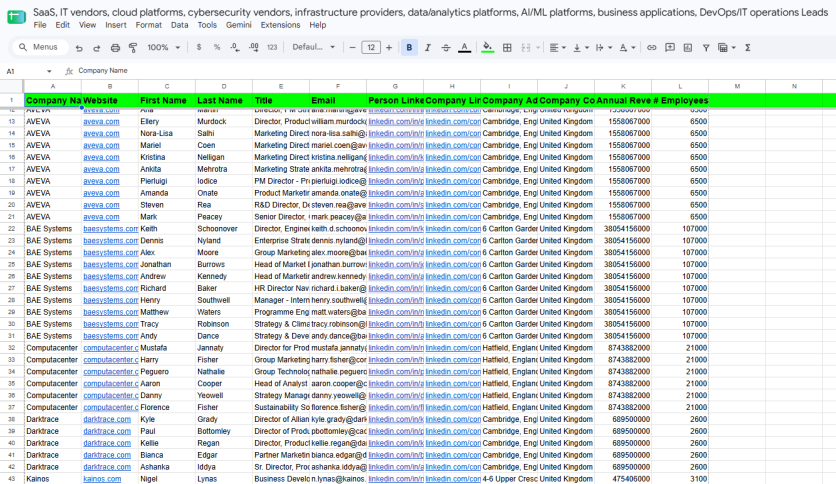
Task: Open text wrapping dropdown
Action: (603, 47)
